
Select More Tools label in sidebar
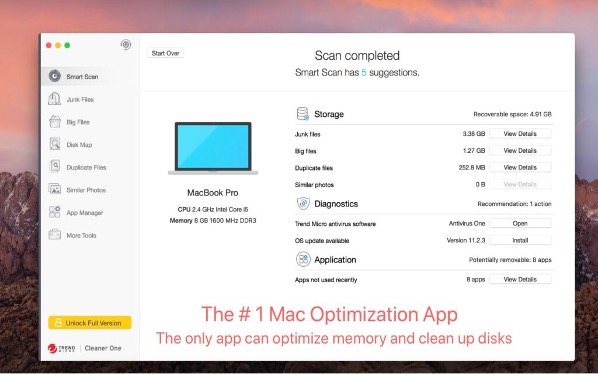pos(81,235)
